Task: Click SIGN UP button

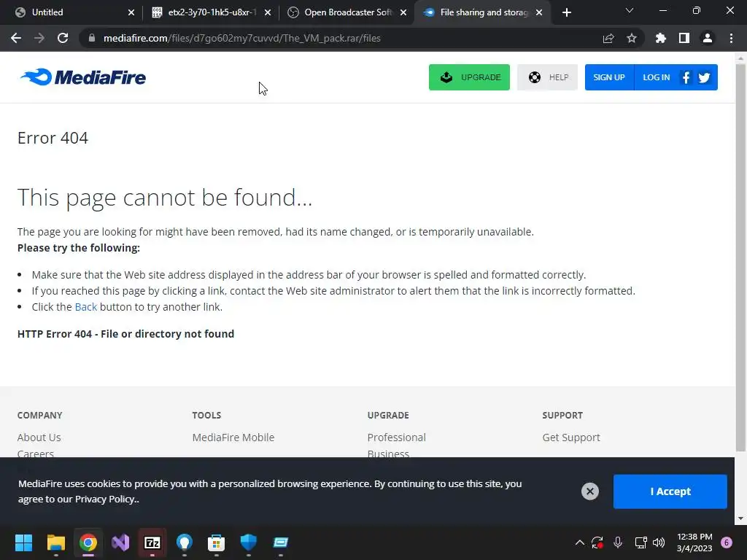Action: [x=609, y=77]
